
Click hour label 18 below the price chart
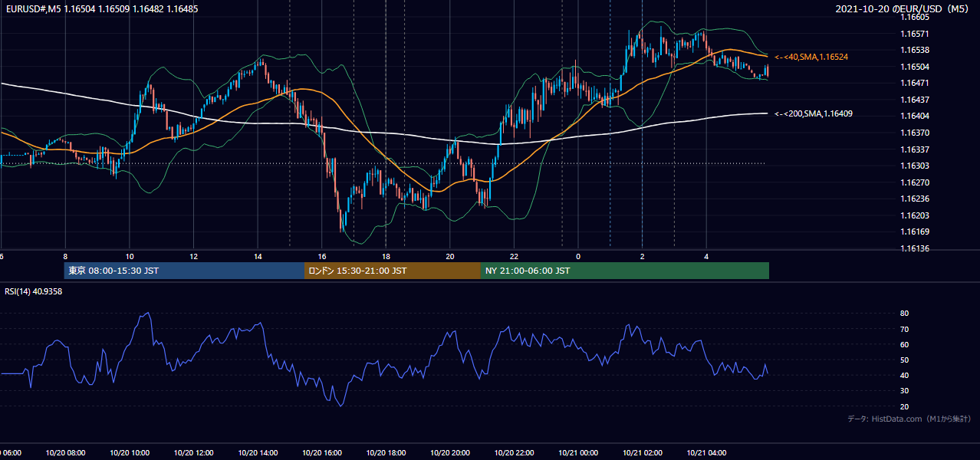(386, 256)
